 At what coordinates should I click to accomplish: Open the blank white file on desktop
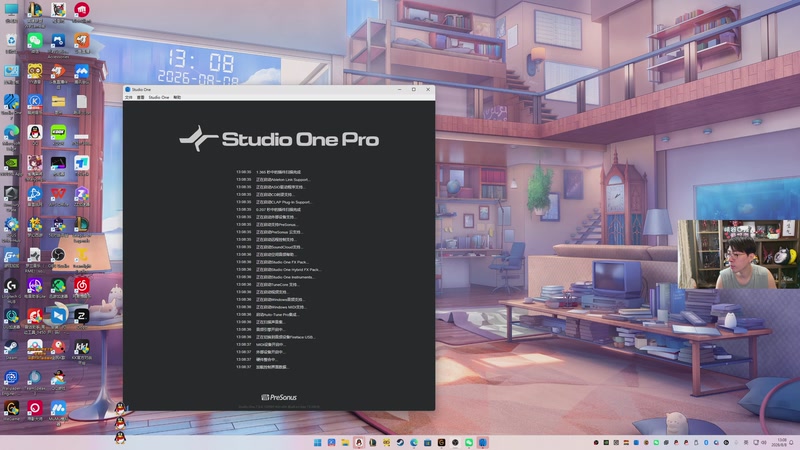coord(82,102)
